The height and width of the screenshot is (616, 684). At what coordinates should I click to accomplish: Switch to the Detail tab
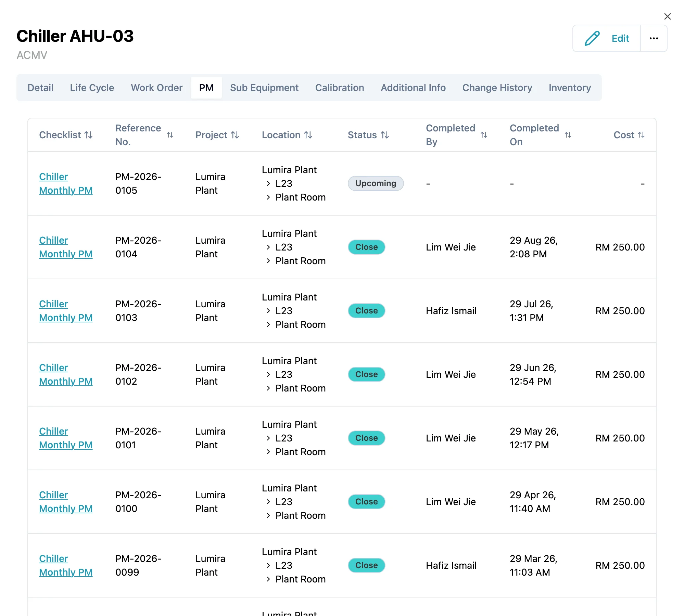tap(40, 88)
